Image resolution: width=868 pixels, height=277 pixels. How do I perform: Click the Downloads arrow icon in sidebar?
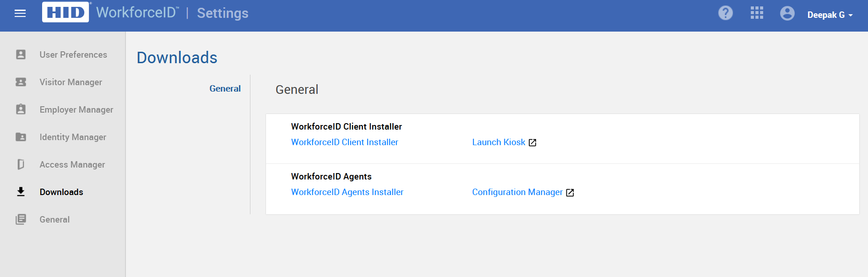point(21,191)
